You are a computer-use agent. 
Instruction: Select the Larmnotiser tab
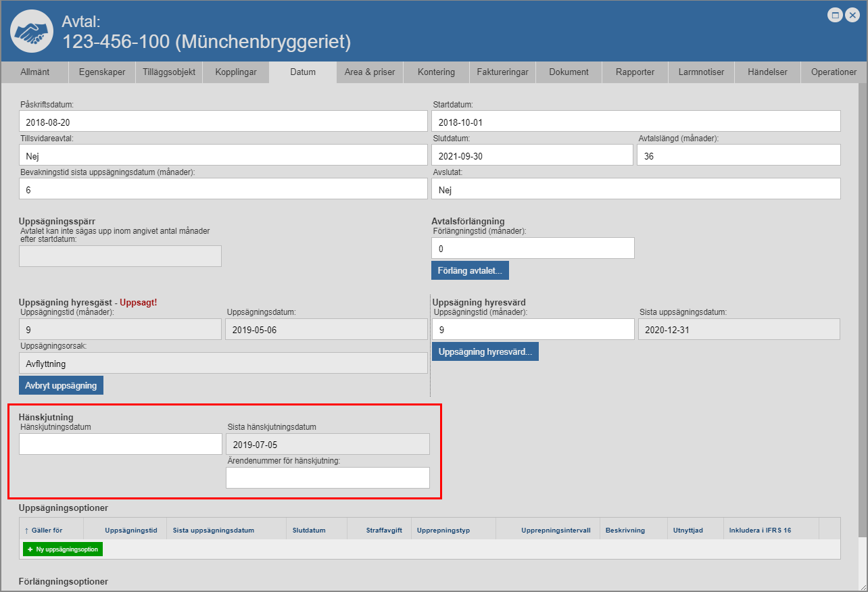[x=701, y=72]
